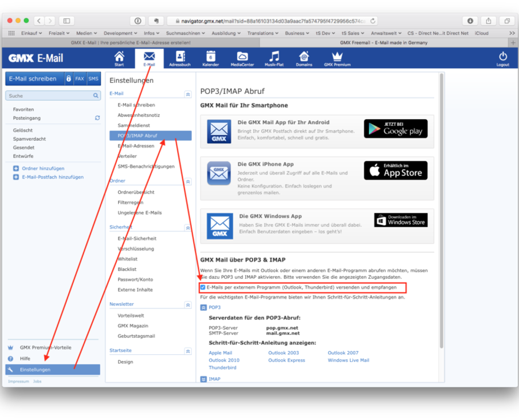Viewport: 519px width, 420px height.
Task: Open a new Safari tab
Action: [513, 43]
